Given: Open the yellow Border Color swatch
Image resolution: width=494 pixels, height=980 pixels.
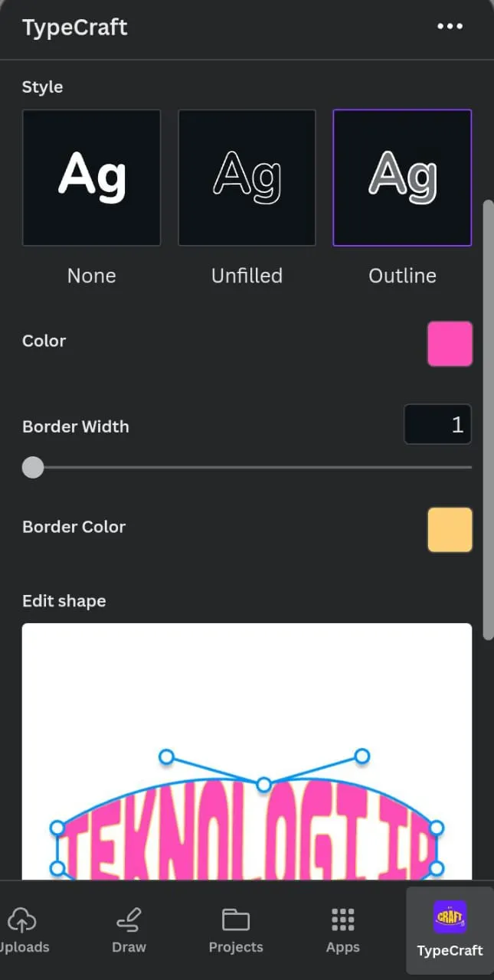Looking at the screenshot, I should (x=450, y=529).
